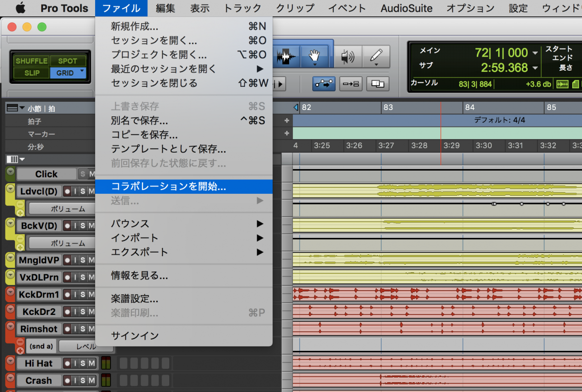Open the 編集 menu
Image resolution: width=582 pixels, height=392 pixels.
[x=165, y=8]
